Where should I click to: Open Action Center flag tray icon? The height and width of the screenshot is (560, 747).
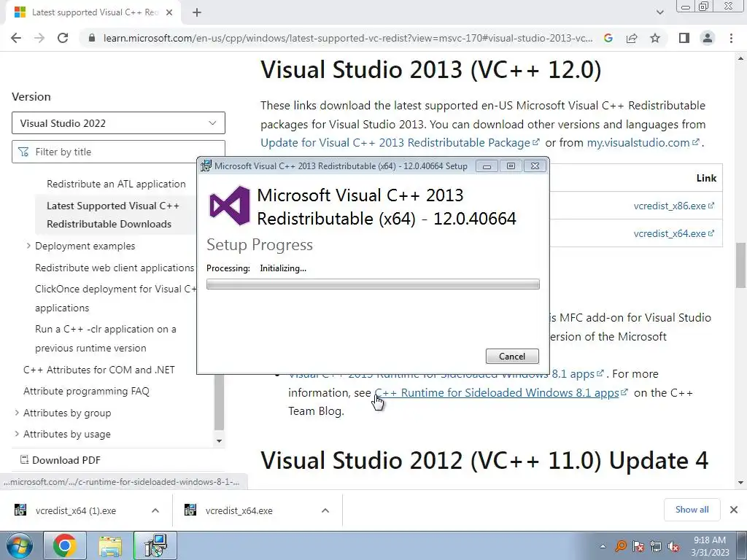tap(638, 547)
